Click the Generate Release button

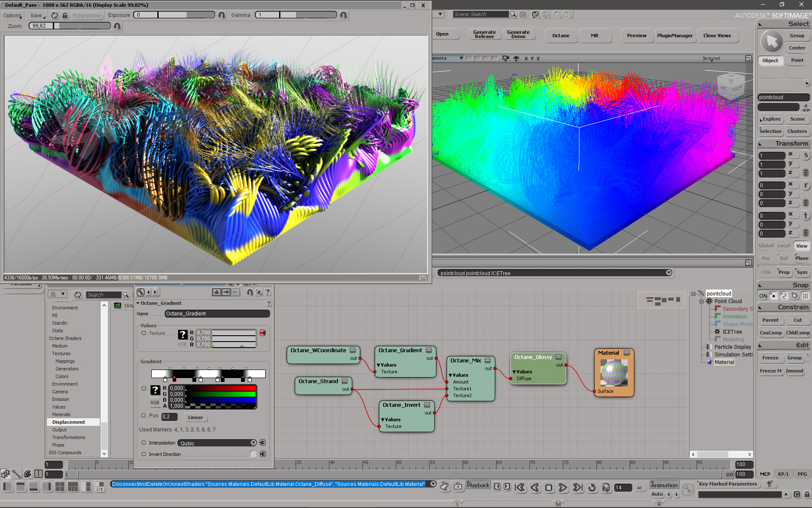[x=484, y=34]
